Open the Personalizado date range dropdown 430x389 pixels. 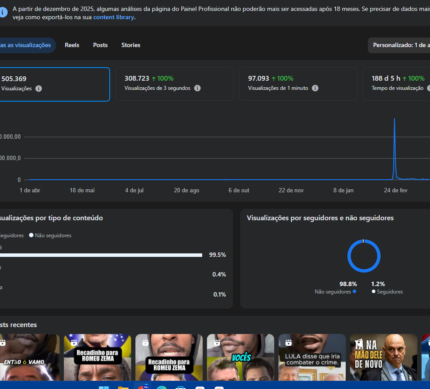[399, 45]
